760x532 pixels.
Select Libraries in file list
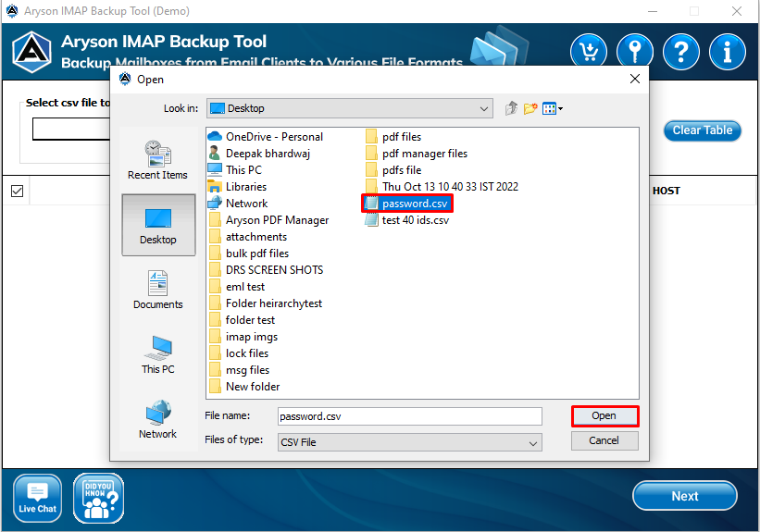[x=237, y=187]
